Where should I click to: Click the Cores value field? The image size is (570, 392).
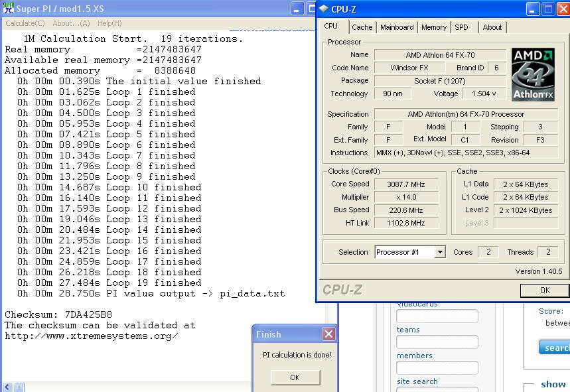[488, 252]
